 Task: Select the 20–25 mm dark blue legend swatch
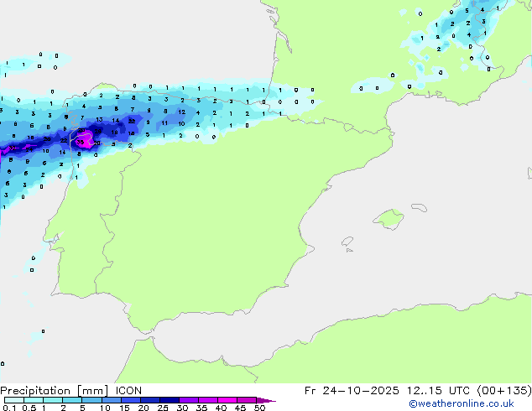(x=150, y=400)
